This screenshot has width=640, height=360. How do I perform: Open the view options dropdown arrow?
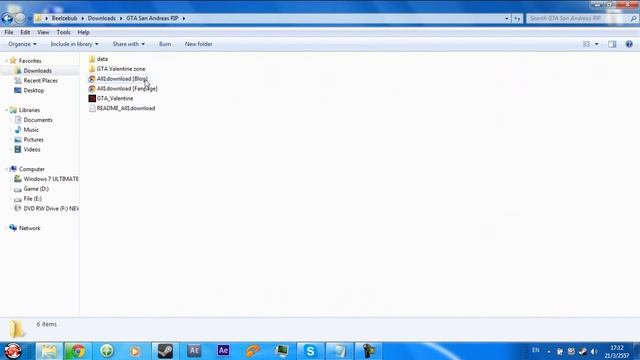pos(596,44)
